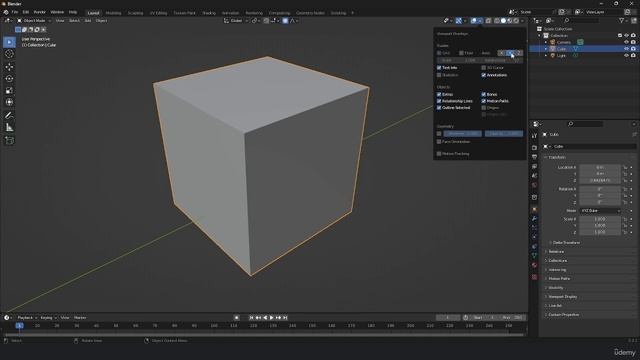Image resolution: width=640 pixels, height=360 pixels.
Task: Open the Object properties tab
Action: click(534, 209)
